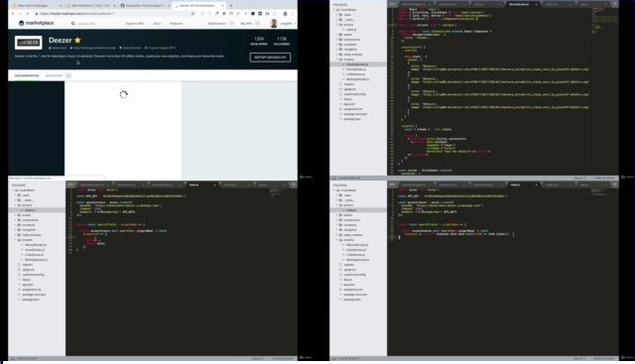The height and width of the screenshot is (364, 635).
Task: Open LinksScreen.js in the bottom-left editor sidebar
Action: point(34,255)
